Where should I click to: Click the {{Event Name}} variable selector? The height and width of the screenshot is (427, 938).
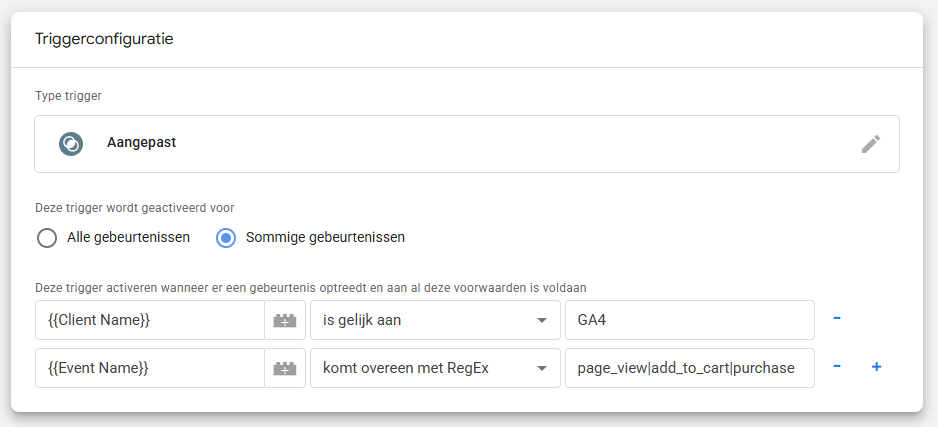click(148, 368)
